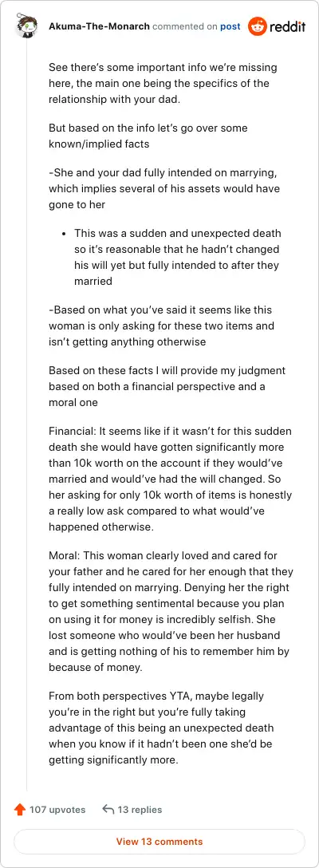This screenshot has height=868, width=319.
Task: Click the bullet about a sudden and unexpected death
Action: 177,257
